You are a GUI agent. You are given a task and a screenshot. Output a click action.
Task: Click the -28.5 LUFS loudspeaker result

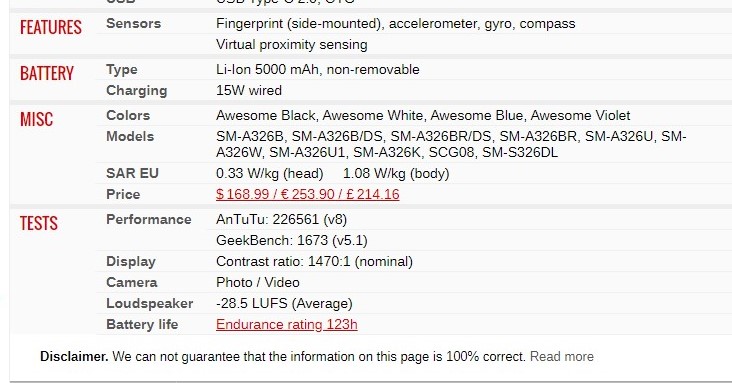(284, 304)
